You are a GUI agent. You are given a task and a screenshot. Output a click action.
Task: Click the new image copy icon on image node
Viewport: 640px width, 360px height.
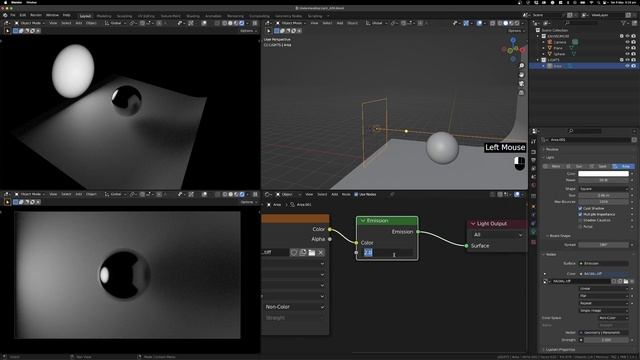(303, 253)
